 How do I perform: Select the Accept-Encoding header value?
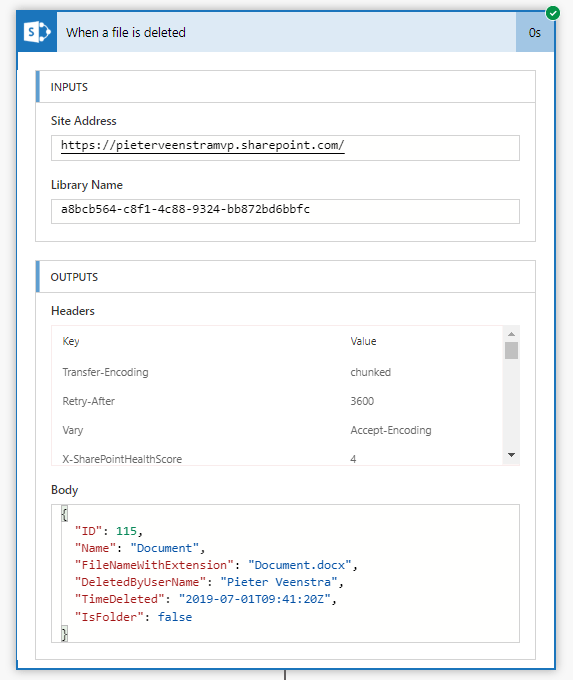pyautogui.click(x=391, y=430)
